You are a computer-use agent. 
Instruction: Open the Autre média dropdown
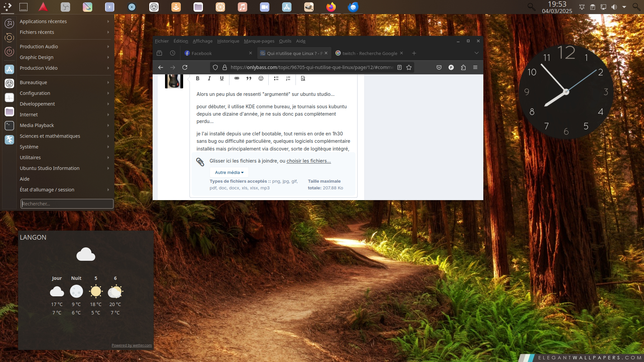click(x=229, y=172)
